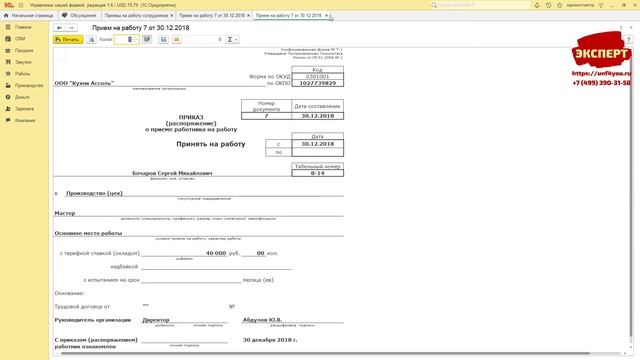640x360 pixels.
Task: Open Продажи section in sidebar
Action: click(24, 51)
